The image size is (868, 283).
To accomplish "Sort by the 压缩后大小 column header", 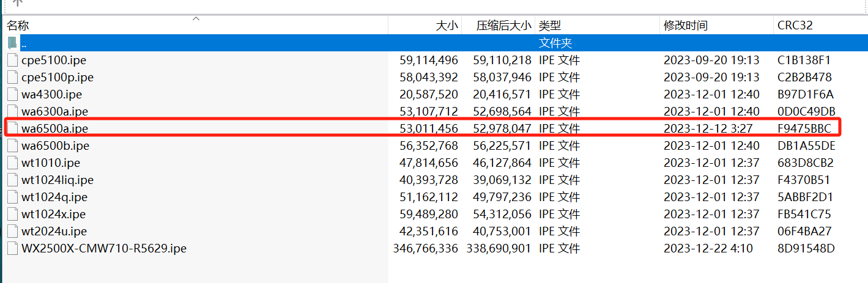I will point(504,26).
